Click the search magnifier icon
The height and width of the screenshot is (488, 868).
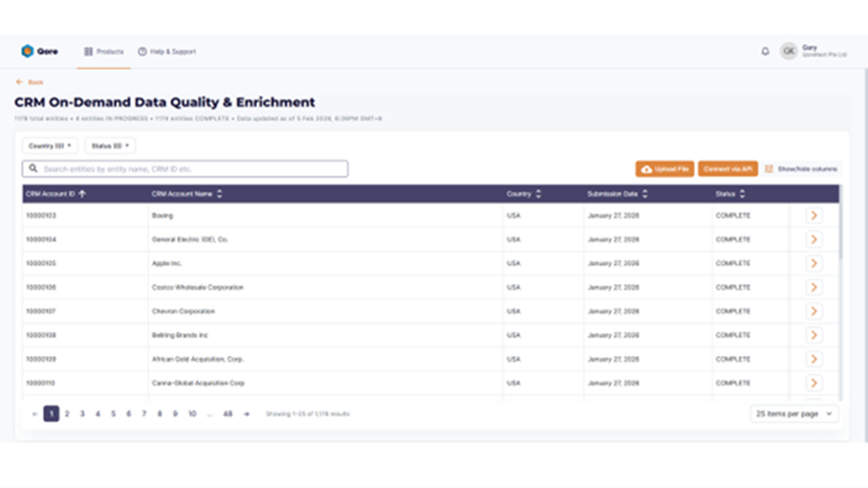[x=33, y=169]
